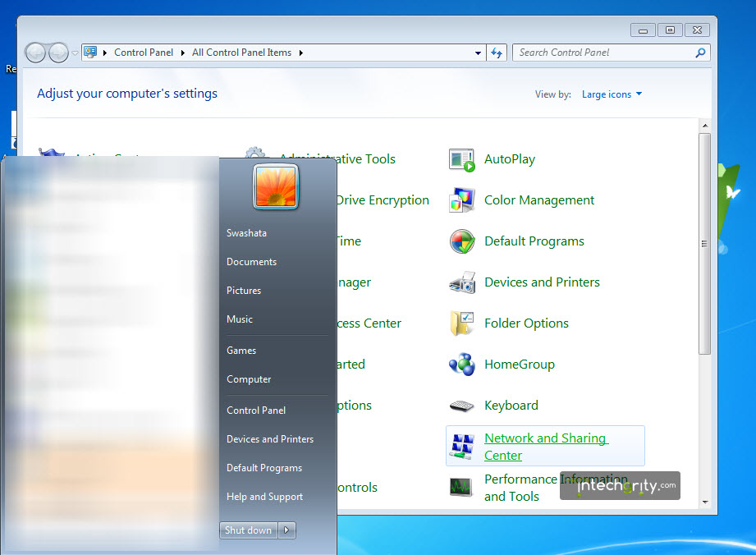Click the scrollbar up arrow
This screenshot has height=555, width=756.
pos(705,126)
